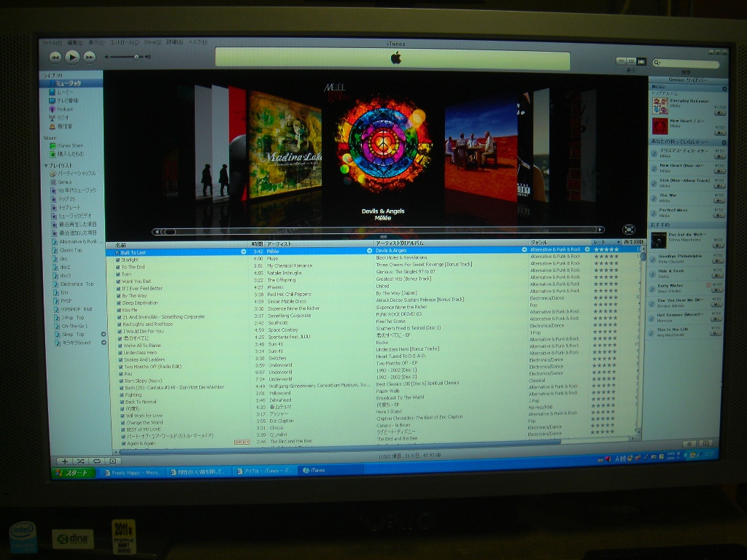
Task: Toggle repeat at the bottom left
Action: click(x=97, y=461)
